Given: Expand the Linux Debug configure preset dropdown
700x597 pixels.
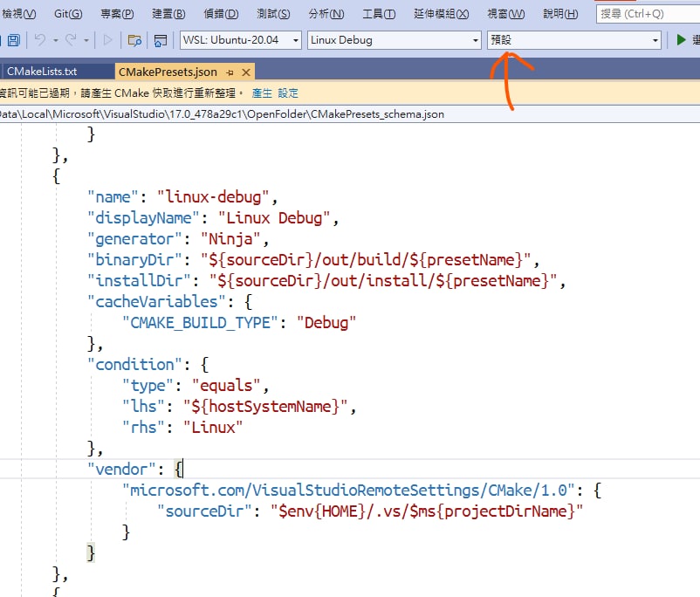Looking at the screenshot, I should (395, 40).
